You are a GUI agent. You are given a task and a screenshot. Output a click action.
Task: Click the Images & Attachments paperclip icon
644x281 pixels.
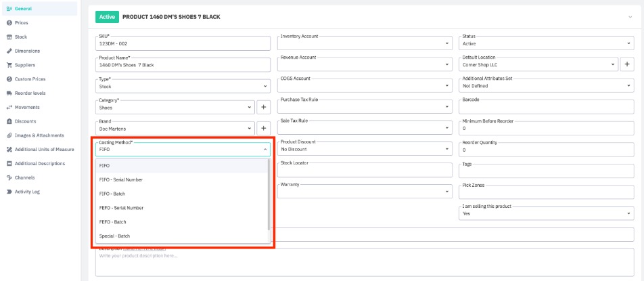tap(9, 135)
